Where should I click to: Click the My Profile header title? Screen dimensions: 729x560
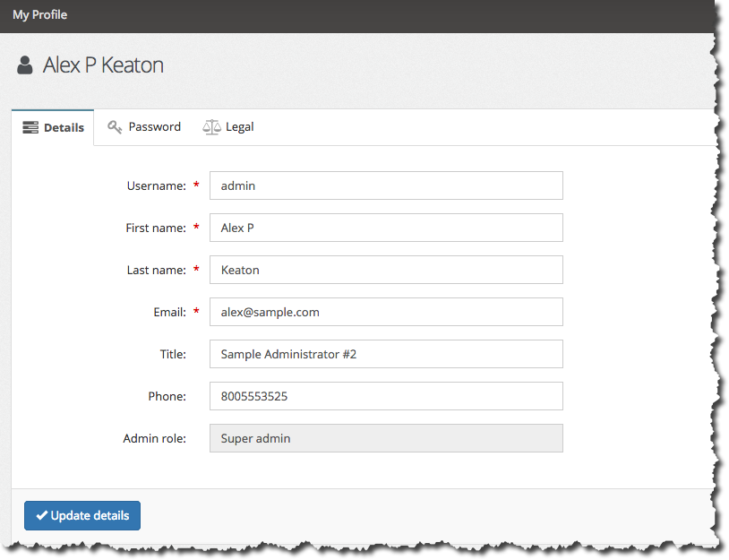pyautogui.click(x=40, y=15)
